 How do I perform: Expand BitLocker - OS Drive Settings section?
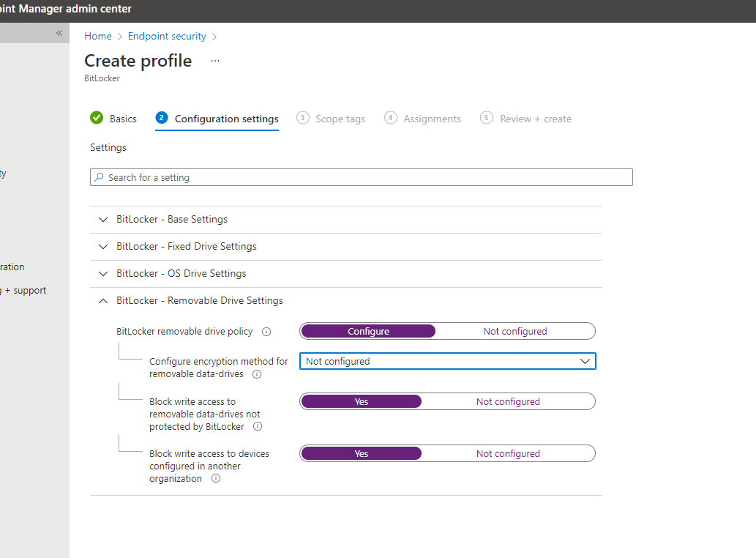point(346,273)
